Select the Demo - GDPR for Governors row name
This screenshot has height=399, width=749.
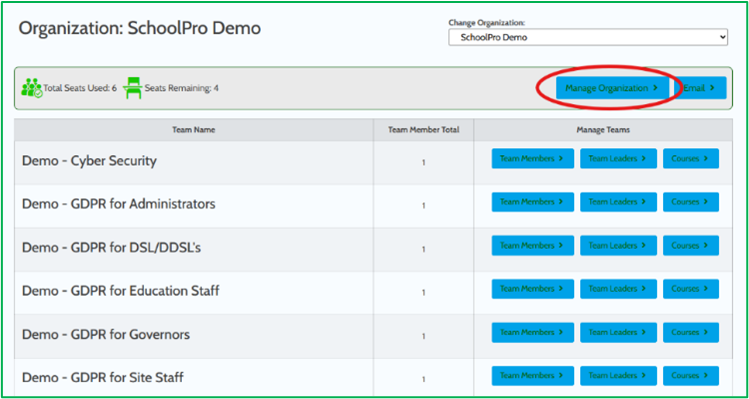point(106,334)
